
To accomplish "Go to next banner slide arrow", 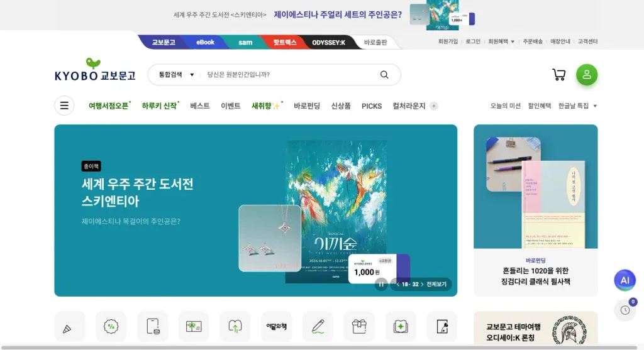I will pos(422,284).
